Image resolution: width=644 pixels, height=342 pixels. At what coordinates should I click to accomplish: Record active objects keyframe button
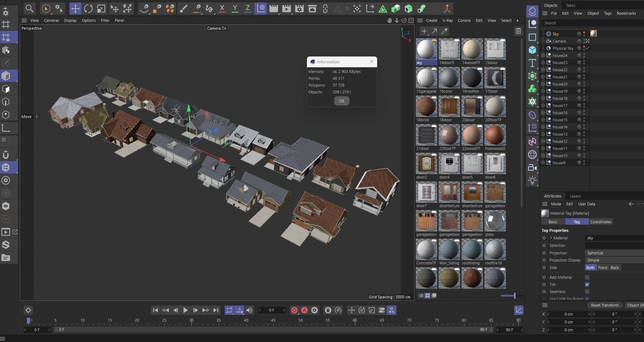tap(294, 310)
